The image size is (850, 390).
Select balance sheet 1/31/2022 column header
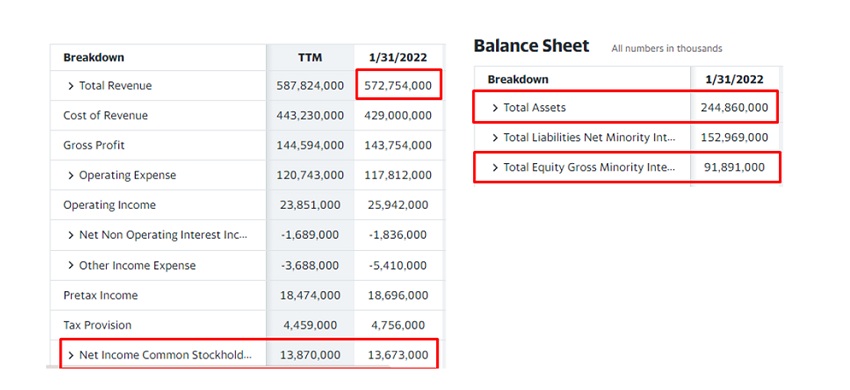pos(735,80)
